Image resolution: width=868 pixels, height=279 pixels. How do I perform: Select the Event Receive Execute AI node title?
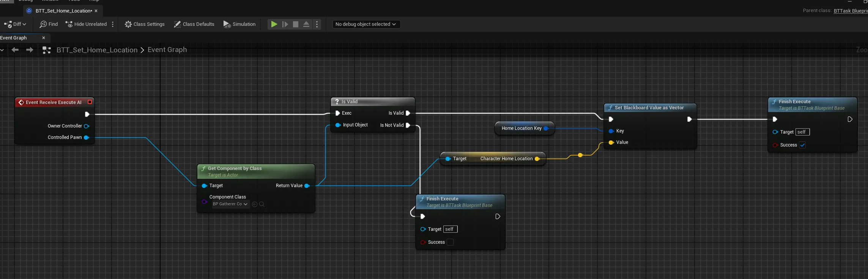(54, 102)
